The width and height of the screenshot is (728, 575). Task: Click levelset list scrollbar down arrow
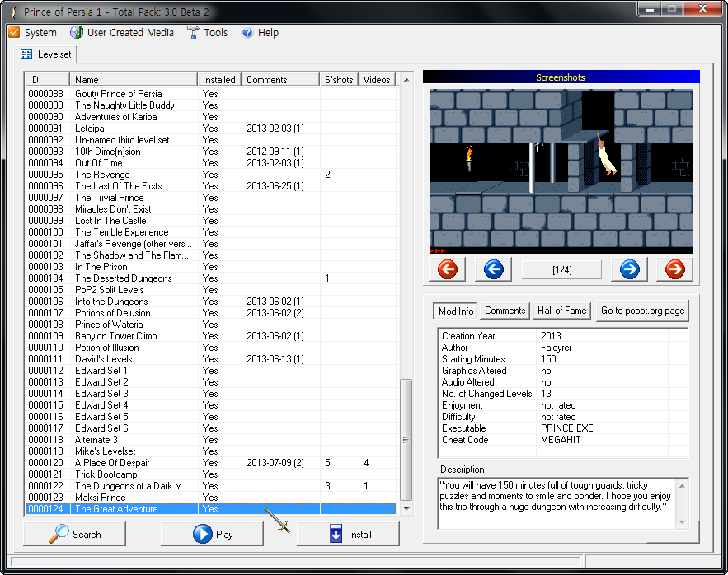tap(406, 508)
